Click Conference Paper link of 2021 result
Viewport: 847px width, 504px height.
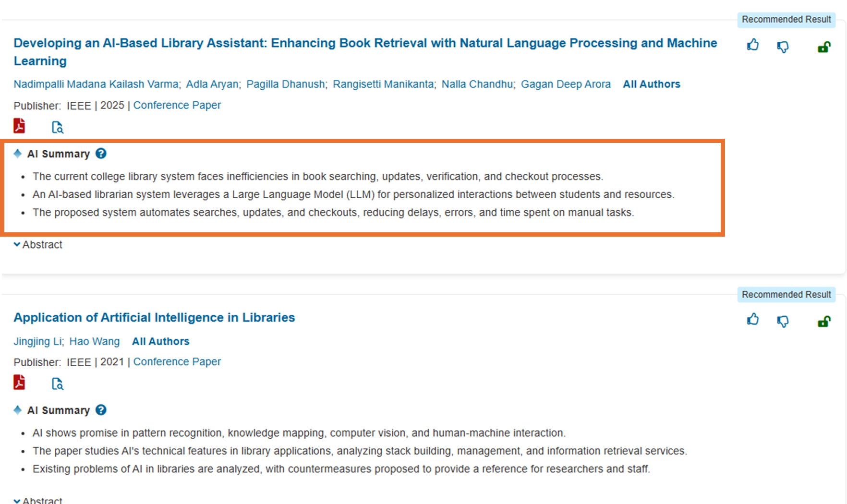pos(177,362)
